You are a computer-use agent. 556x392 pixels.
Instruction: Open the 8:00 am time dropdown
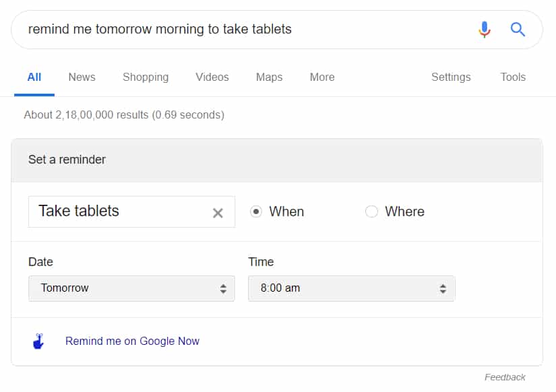coord(351,288)
